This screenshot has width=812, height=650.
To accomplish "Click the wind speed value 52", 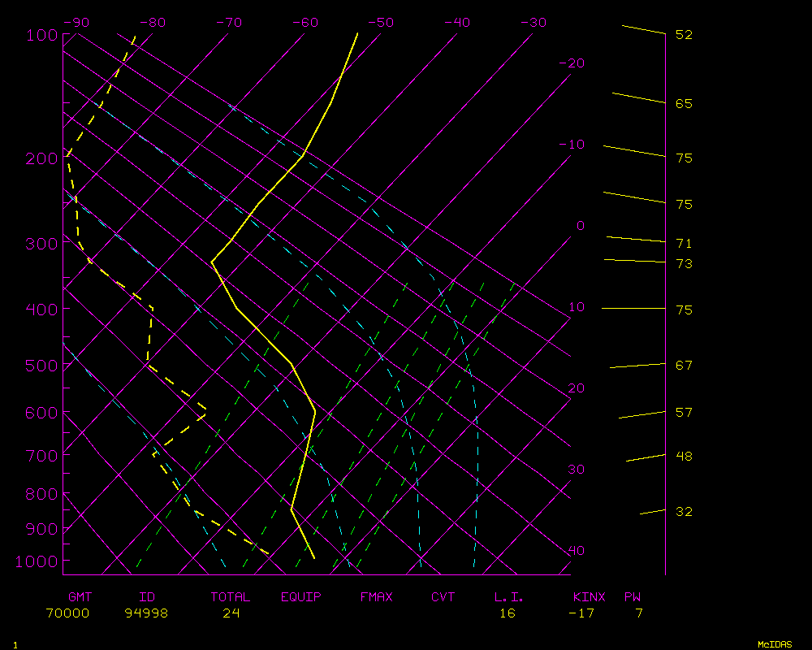I will tap(684, 35).
